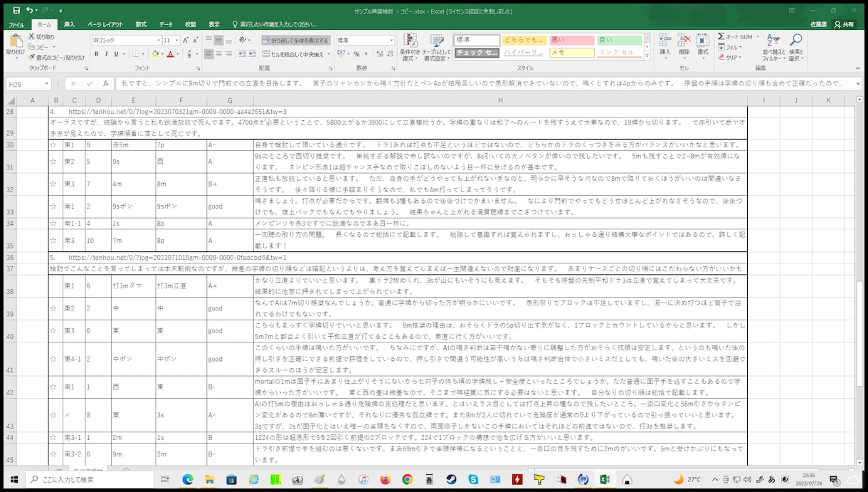Activate the format painter 書式のコピー/貼り付け
868x492 pixels.
(56, 57)
